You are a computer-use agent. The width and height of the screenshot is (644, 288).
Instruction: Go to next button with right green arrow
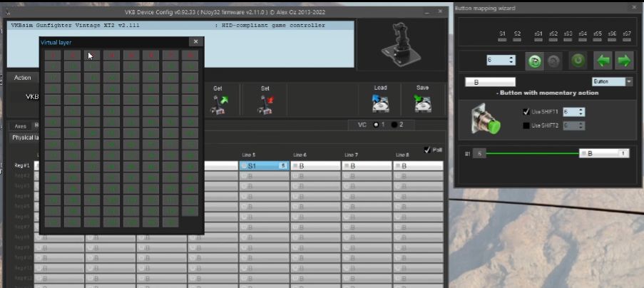click(624, 61)
